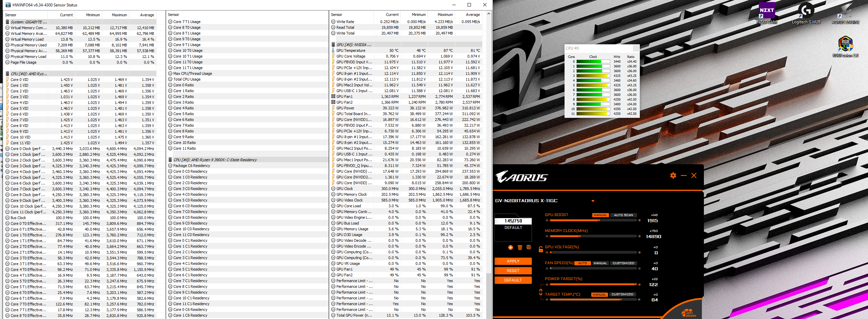868x319 pixels.
Task: Click the Average column header in right pane
Action: [469, 15]
